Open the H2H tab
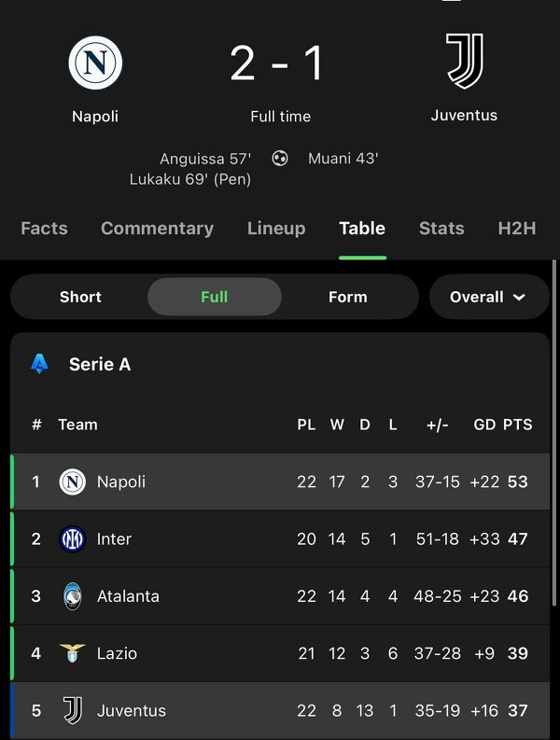The height and width of the screenshot is (740, 560). point(517,229)
